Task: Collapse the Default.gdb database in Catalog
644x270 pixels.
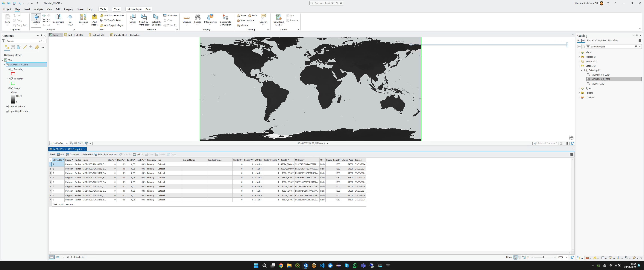Action: (x=582, y=70)
